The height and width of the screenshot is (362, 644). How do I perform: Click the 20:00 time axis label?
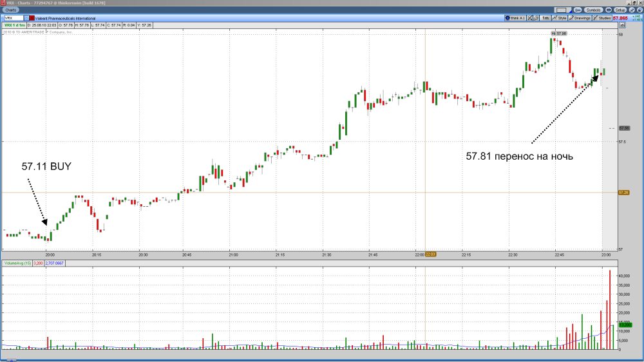tap(50, 255)
